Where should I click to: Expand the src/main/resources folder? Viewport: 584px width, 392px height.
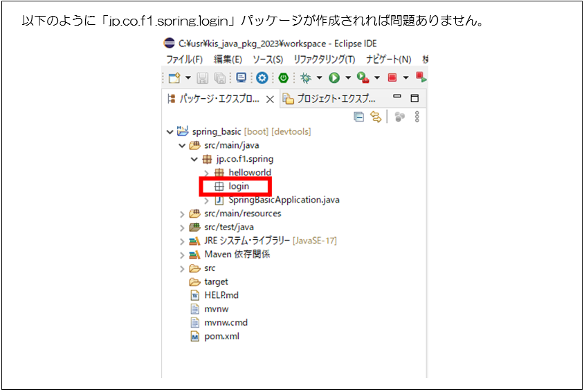coord(182,214)
